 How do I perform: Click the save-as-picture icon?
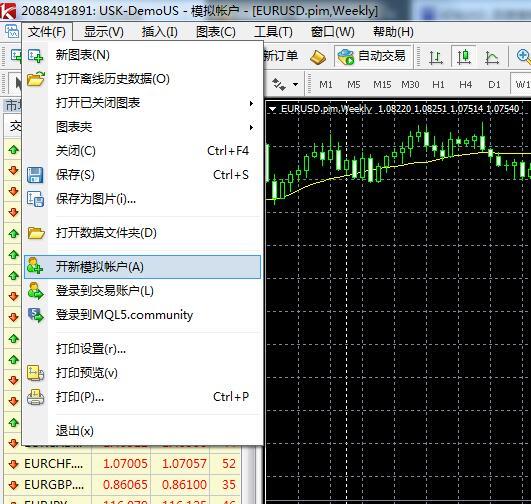36,199
